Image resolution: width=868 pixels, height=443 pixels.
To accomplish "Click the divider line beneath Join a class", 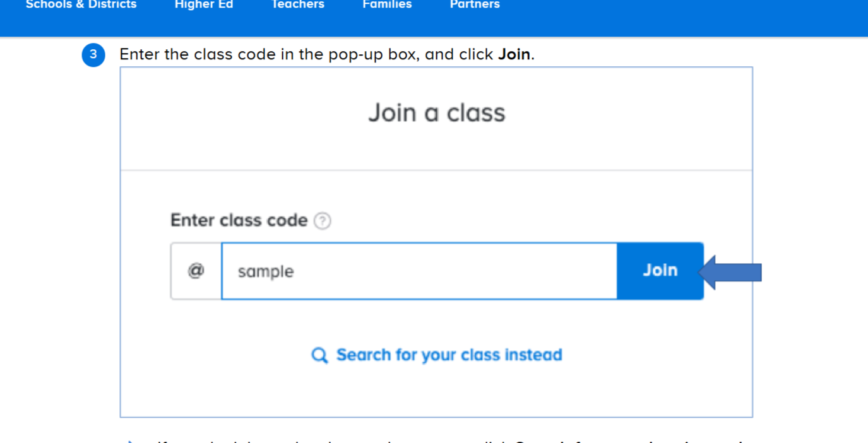I will 436,170.
